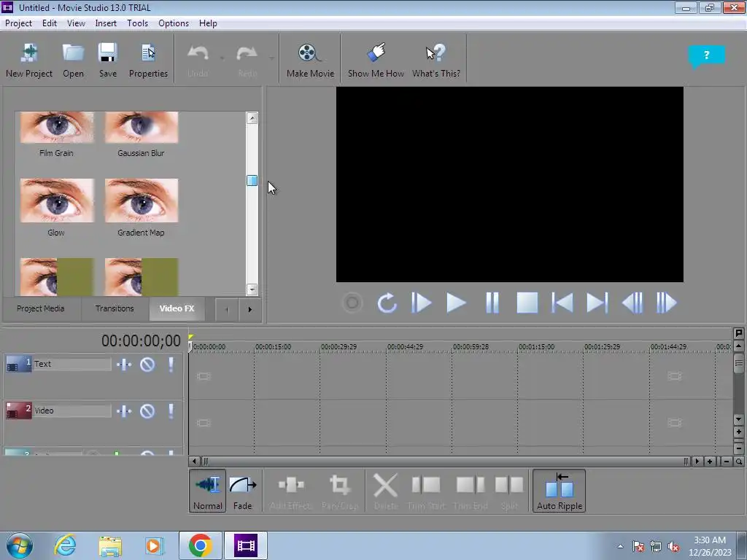Click the Video FX scrollbar thumb
This screenshot has width=747, height=560.
coord(252,181)
